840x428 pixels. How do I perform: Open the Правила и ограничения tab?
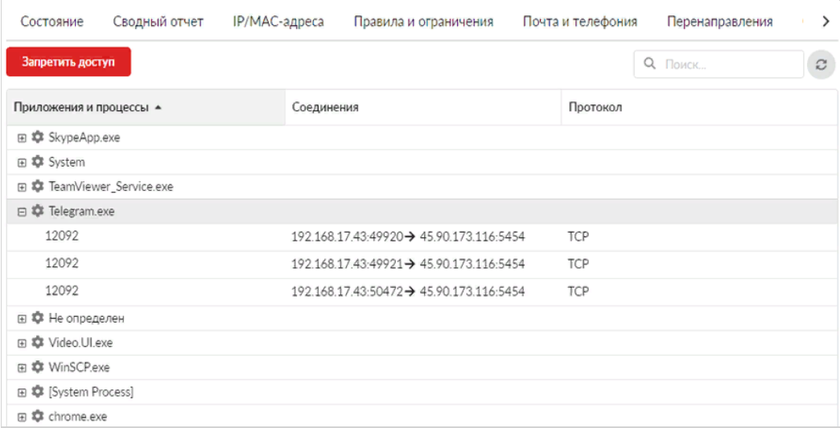(423, 21)
